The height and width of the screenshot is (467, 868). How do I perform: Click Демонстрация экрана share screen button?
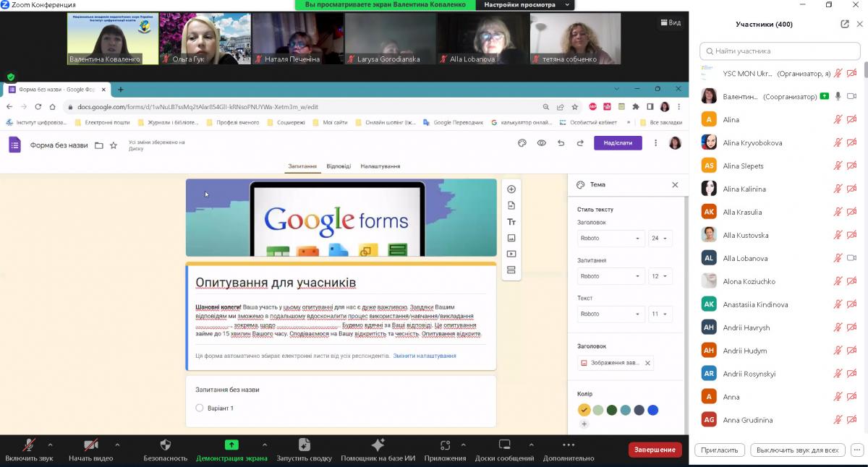click(231, 450)
